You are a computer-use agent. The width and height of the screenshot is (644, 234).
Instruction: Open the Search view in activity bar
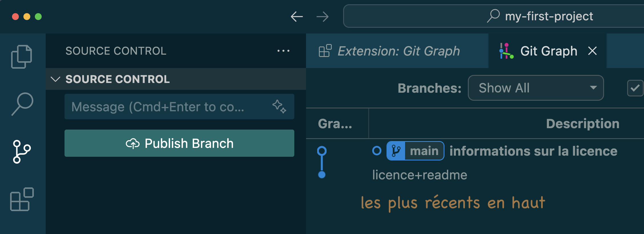pyautogui.click(x=22, y=104)
